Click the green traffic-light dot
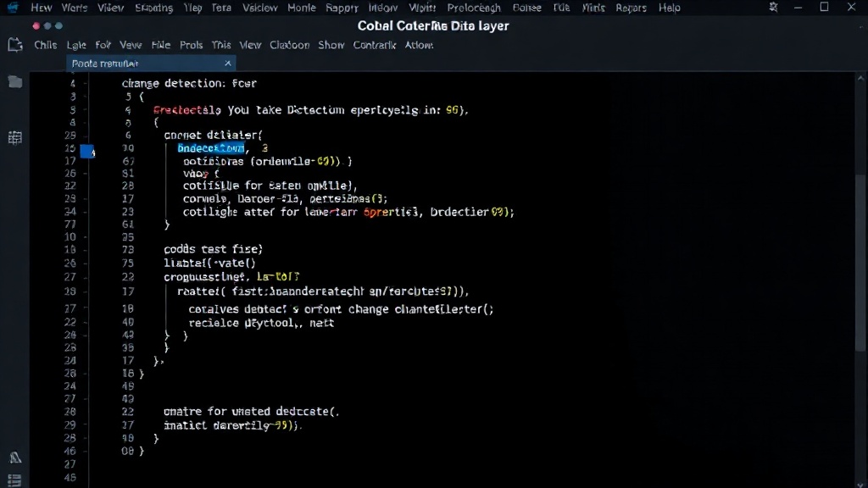This screenshot has width=868, height=488. coord(58,26)
